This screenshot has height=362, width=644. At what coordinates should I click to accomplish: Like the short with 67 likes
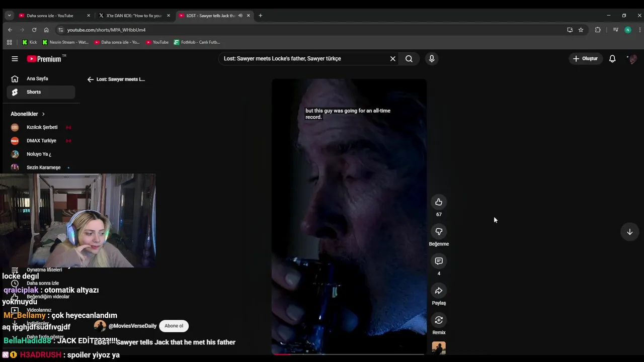pos(439,202)
